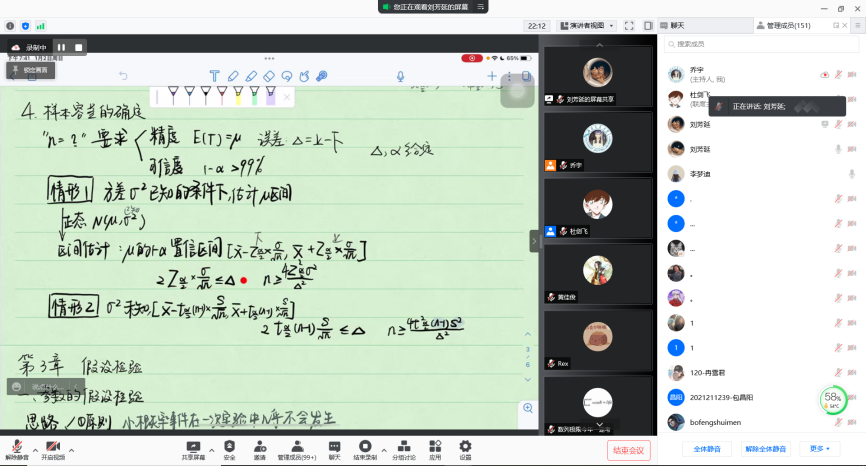Click the 搜索成员 search field
Viewport: 866px width, 466px height.
(760, 44)
